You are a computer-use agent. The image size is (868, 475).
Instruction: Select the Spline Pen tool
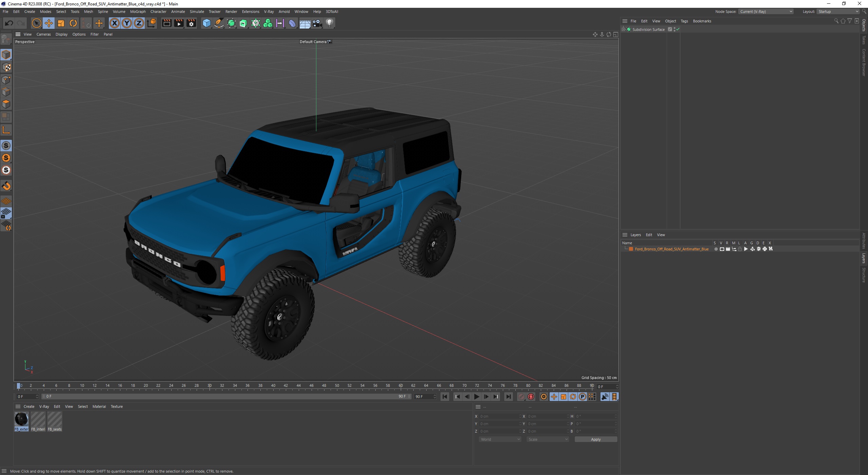click(219, 23)
